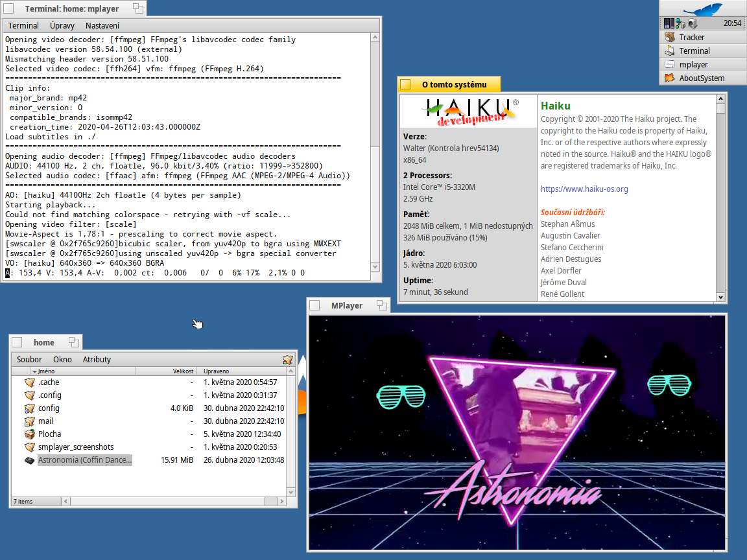Click the 'Intel Core™ i5-3320M' processor text
Viewport: 747px width, 560px height.
point(439,187)
